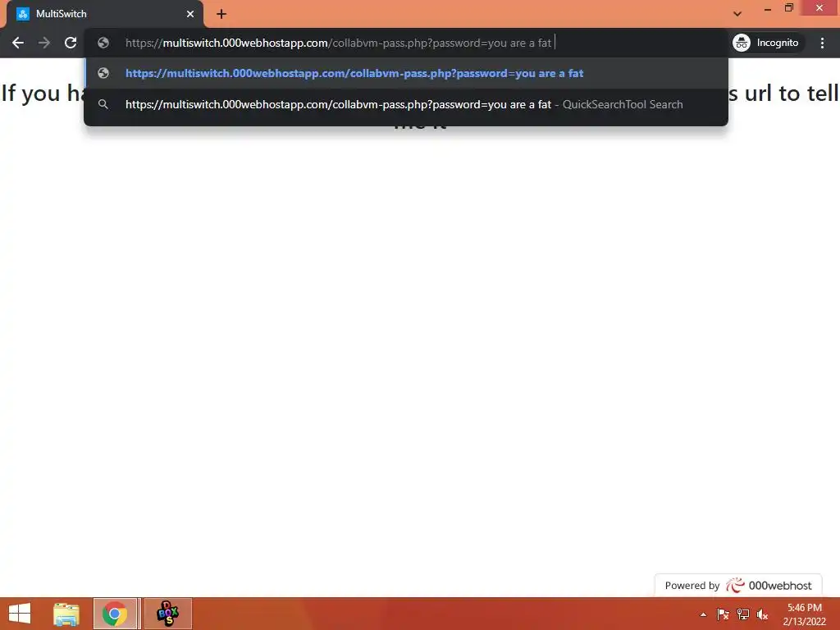The height and width of the screenshot is (630, 840).
Task: Click the muted speaker volume icon
Action: (762, 614)
